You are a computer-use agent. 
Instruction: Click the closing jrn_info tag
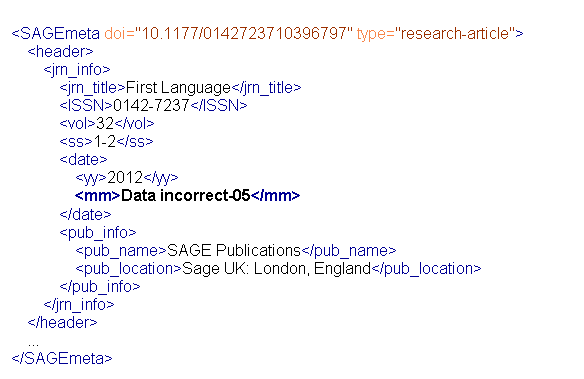[79, 305]
